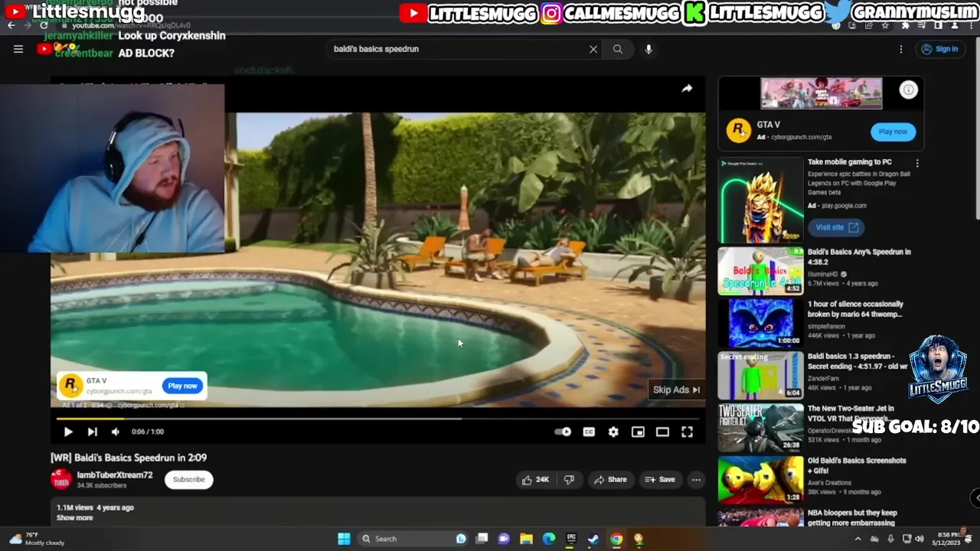980x551 pixels.
Task: Open the YouTube hamburger guide menu
Action: click(x=18, y=49)
